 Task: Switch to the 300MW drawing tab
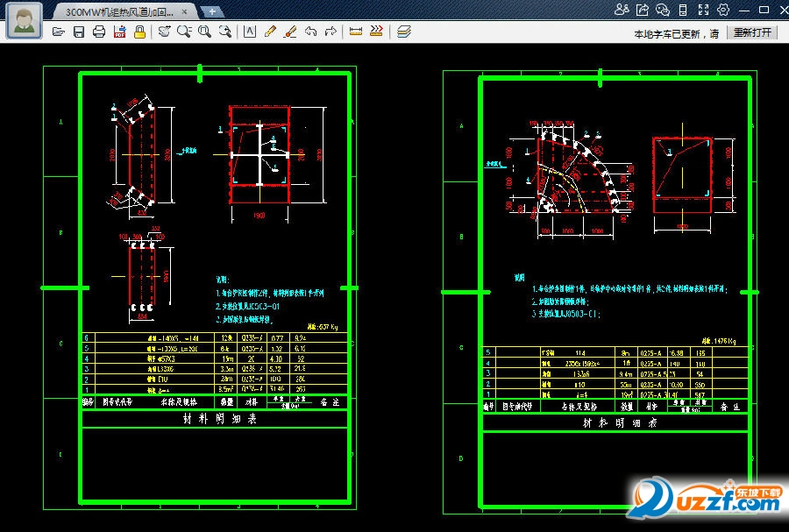click(x=120, y=11)
